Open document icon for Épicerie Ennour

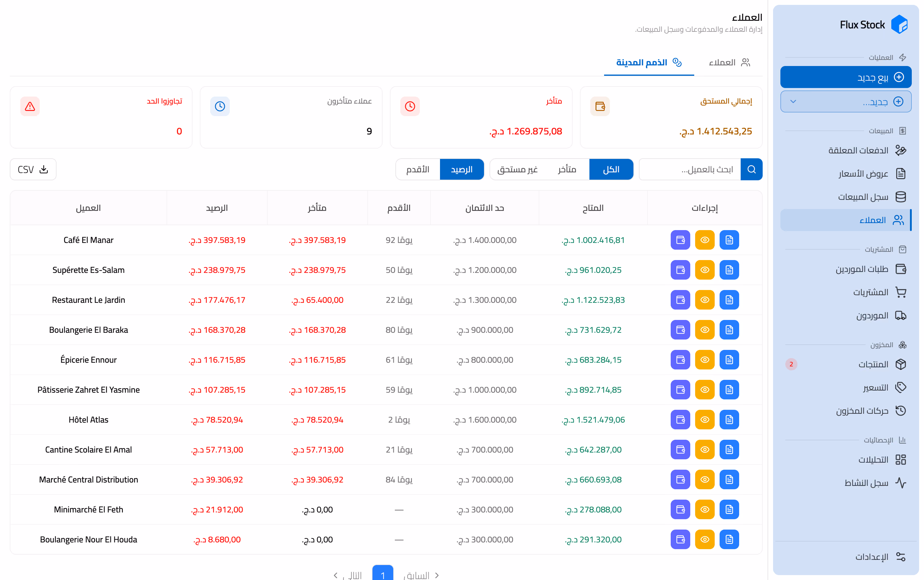729,360
